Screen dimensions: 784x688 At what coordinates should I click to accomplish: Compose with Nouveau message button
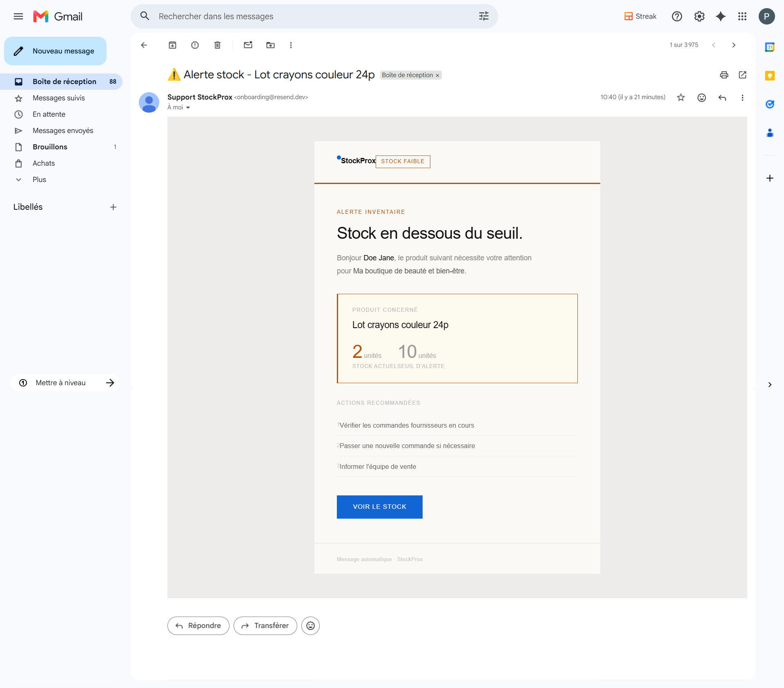coord(55,51)
